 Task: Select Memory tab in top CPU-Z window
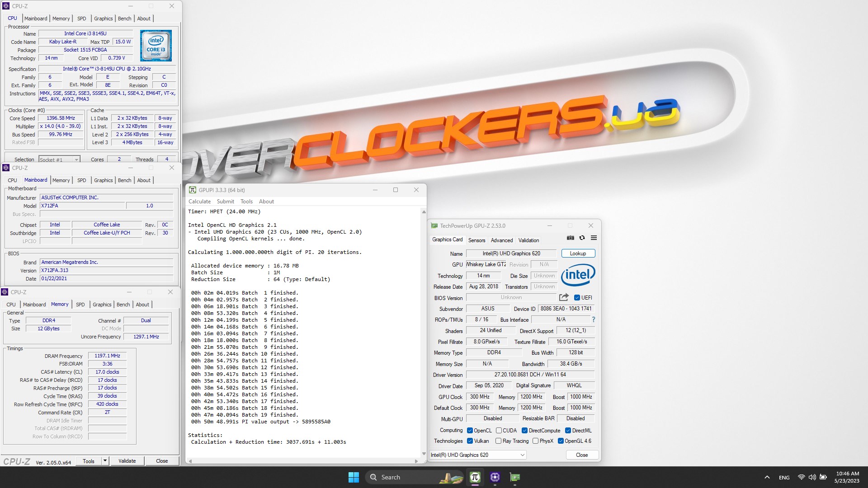pyautogui.click(x=61, y=19)
